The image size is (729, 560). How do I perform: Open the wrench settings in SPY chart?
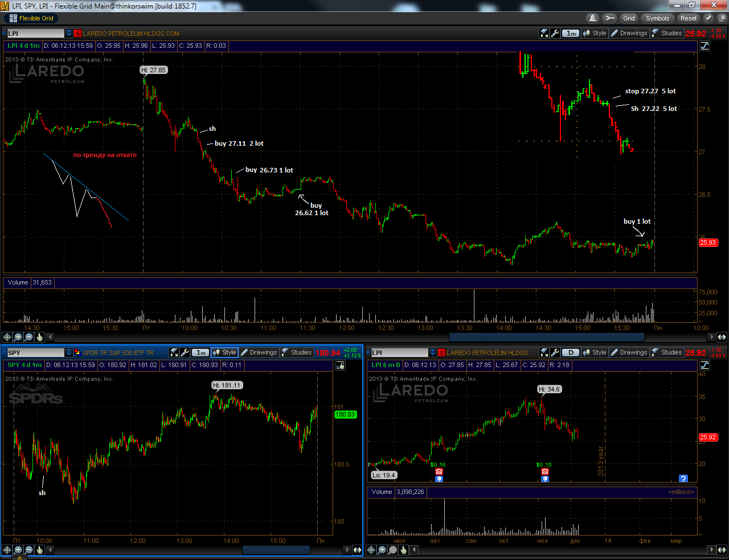click(185, 353)
